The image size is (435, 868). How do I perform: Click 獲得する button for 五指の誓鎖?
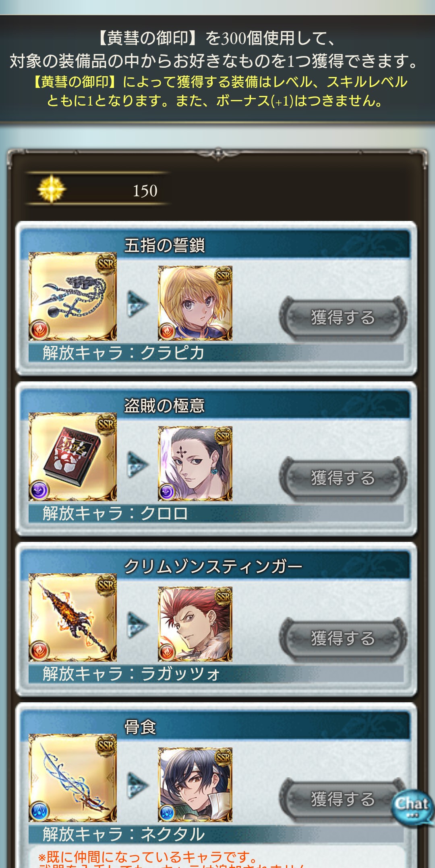point(343,318)
